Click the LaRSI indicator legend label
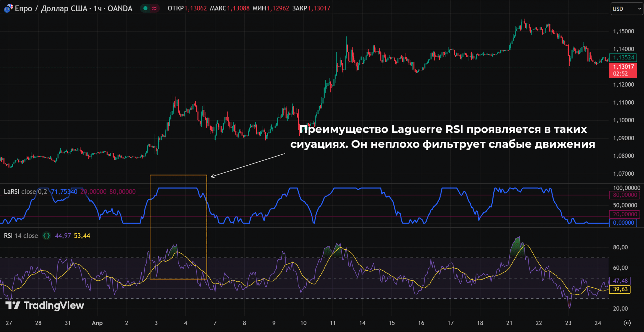This screenshot has width=644, height=332. coord(11,192)
